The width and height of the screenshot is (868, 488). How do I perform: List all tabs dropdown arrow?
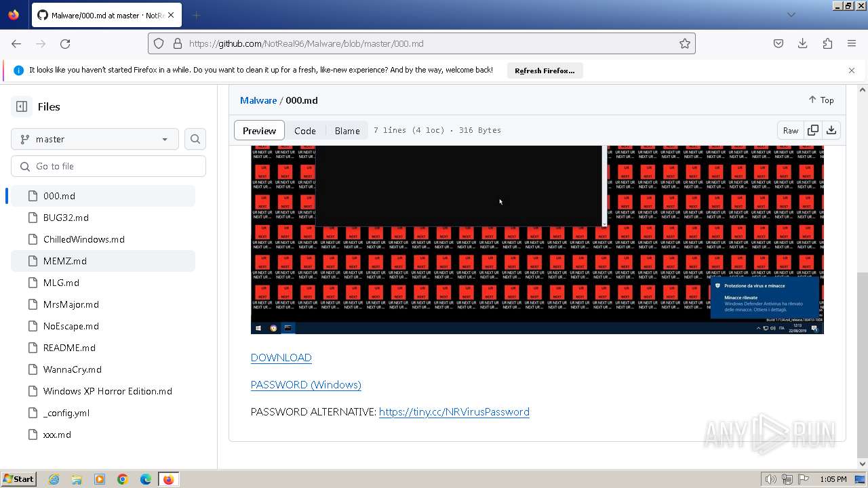(791, 15)
